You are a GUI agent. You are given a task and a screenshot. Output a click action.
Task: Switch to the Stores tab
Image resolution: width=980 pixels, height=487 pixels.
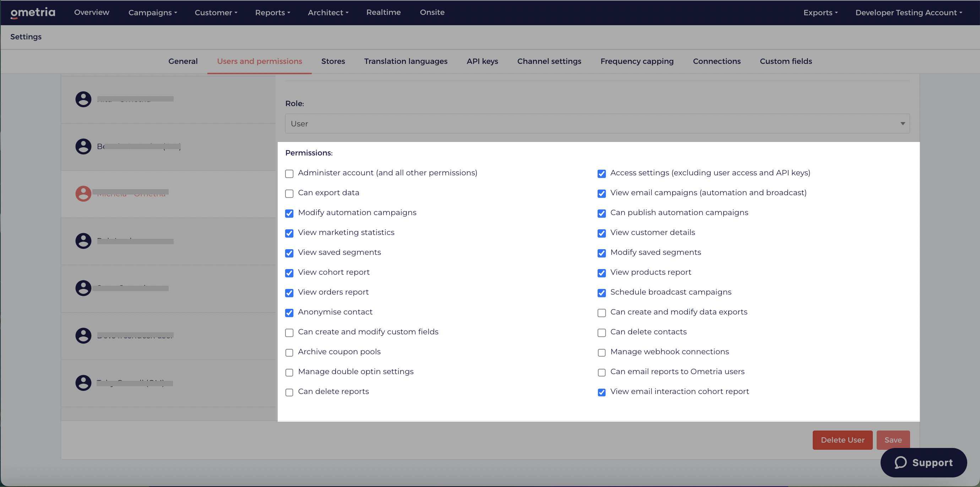[x=333, y=61]
